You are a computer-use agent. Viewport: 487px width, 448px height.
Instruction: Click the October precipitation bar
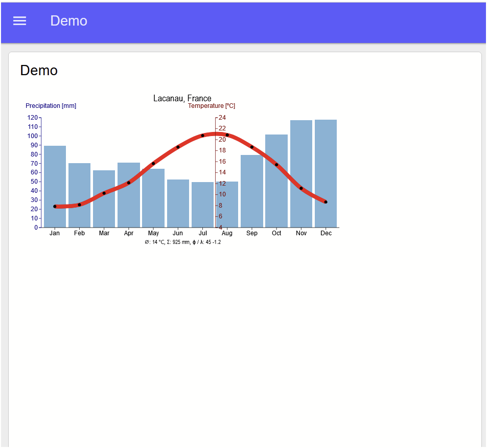pos(276,181)
